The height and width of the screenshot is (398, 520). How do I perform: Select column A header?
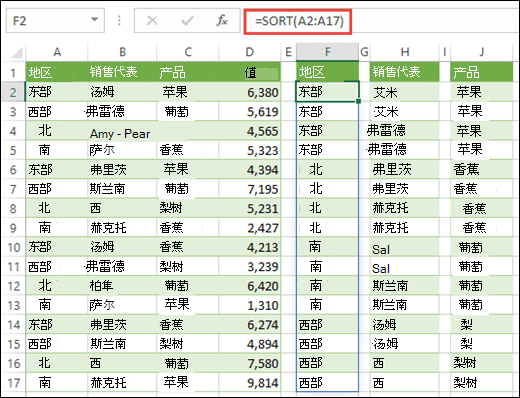point(57,52)
